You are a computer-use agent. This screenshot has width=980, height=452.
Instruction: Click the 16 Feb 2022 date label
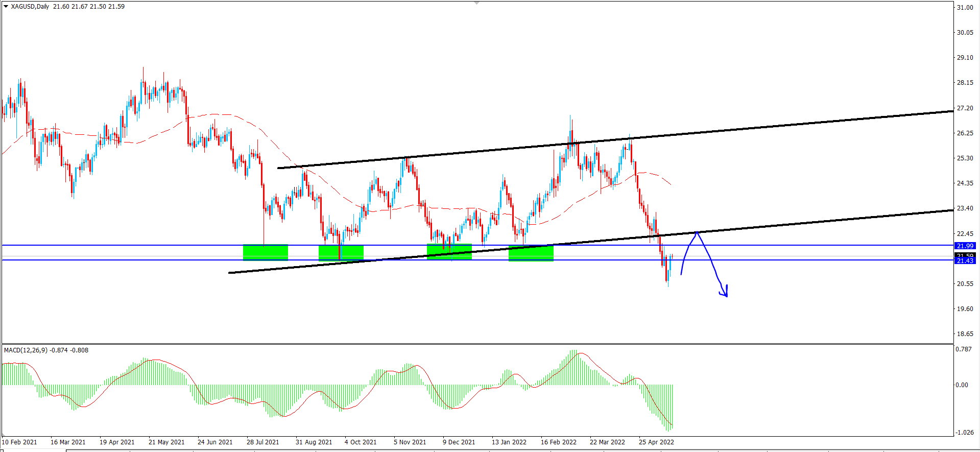[x=558, y=442]
